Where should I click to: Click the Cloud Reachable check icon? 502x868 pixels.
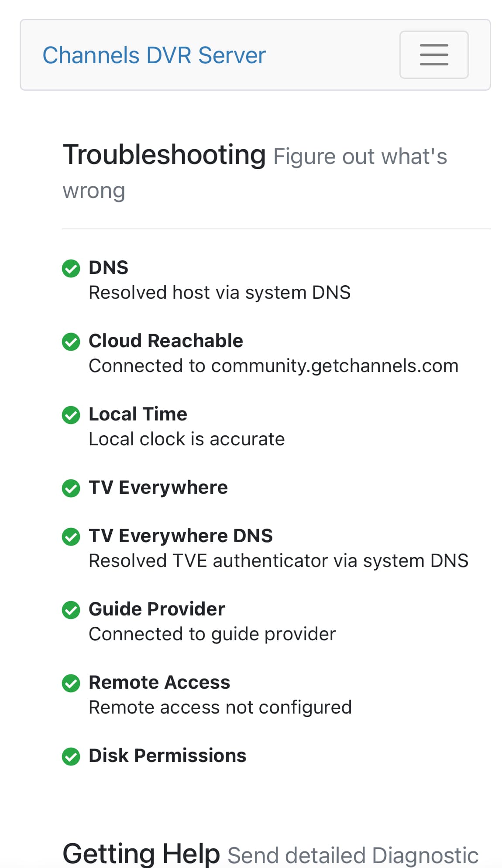[71, 342]
